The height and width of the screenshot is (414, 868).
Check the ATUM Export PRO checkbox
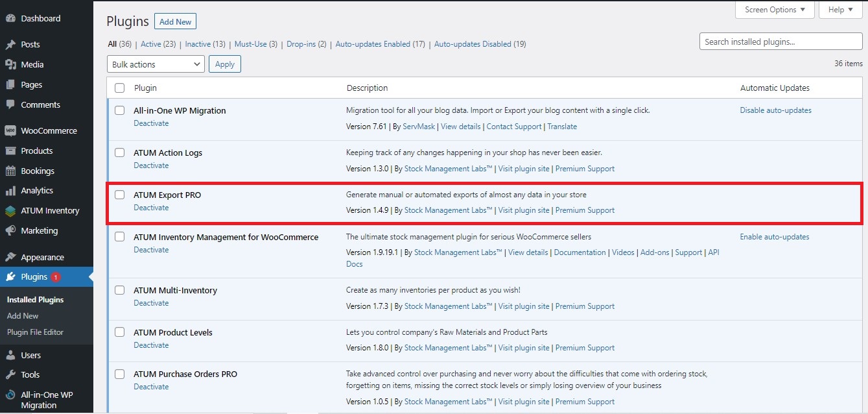click(x=119, y=195)
